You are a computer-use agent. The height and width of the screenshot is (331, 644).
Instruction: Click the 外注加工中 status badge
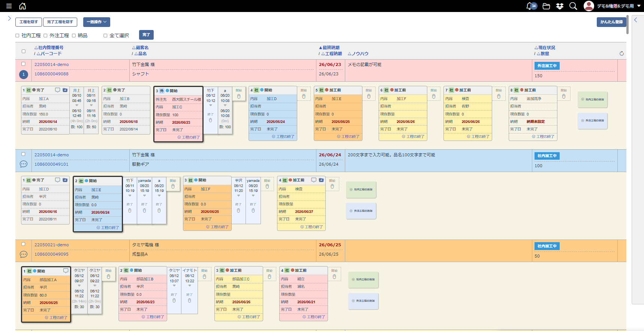[x=547, y=66]
